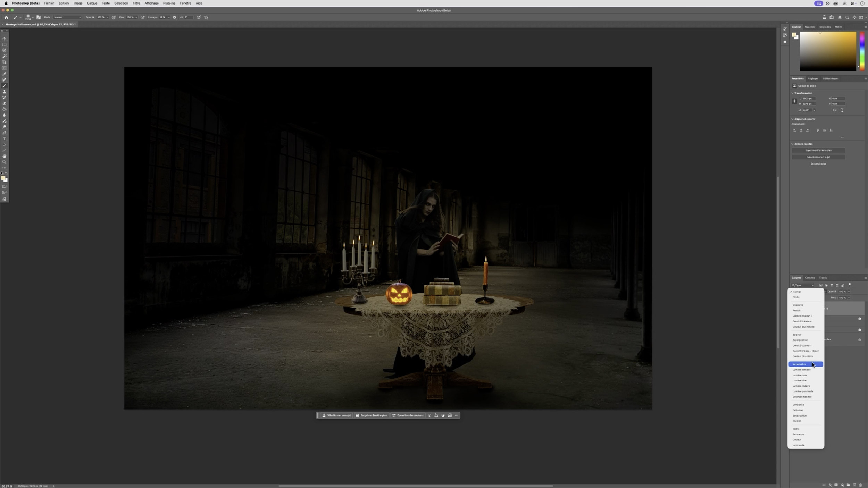Select the Horizontal Type tool
The height and width of the screenshot is (488, 868).
click(x=5, y=138)
